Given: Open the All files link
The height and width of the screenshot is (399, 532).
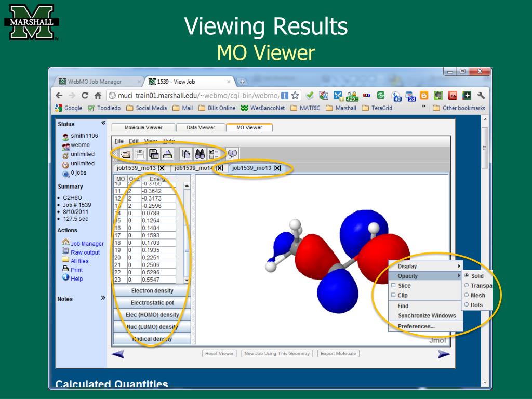Looking at the screenshot, I should point(79,261).
